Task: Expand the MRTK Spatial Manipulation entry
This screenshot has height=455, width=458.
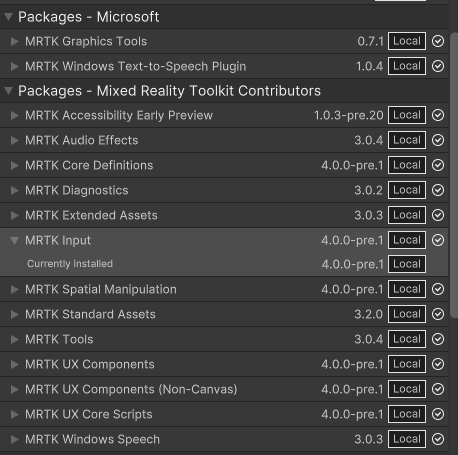Action: [x=15, y=289]
